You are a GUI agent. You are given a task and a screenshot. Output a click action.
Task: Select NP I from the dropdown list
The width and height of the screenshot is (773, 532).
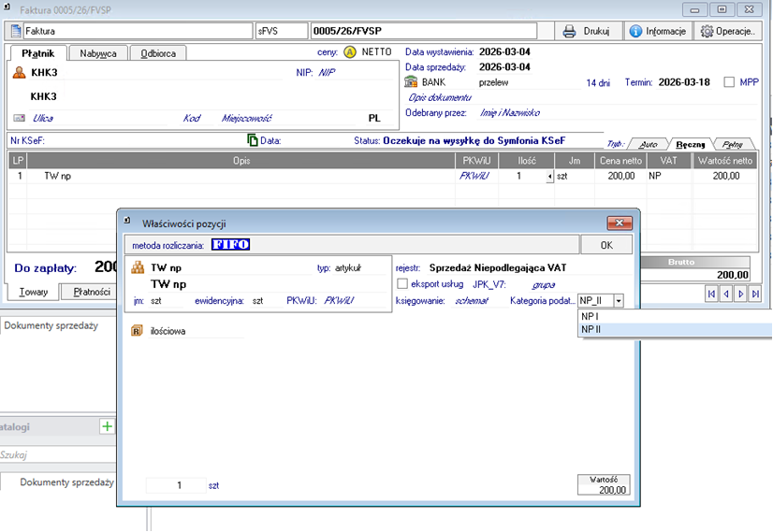point(590,317)
